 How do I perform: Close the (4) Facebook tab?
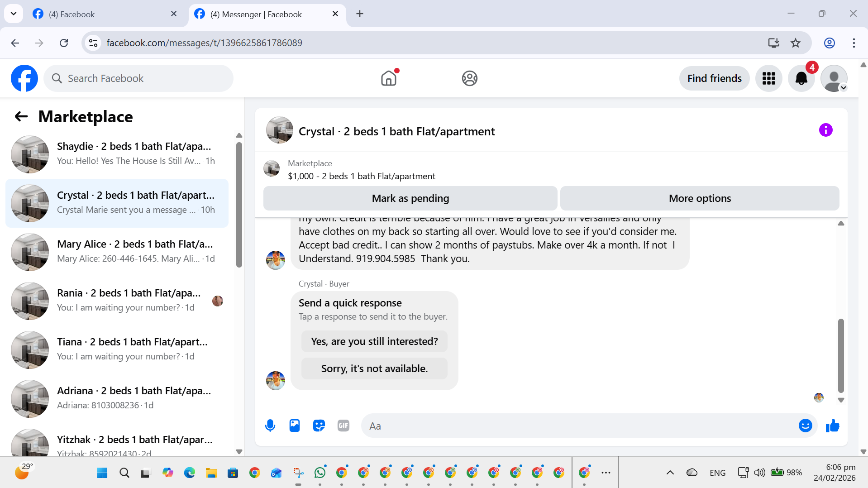click(x=174, y=14)
